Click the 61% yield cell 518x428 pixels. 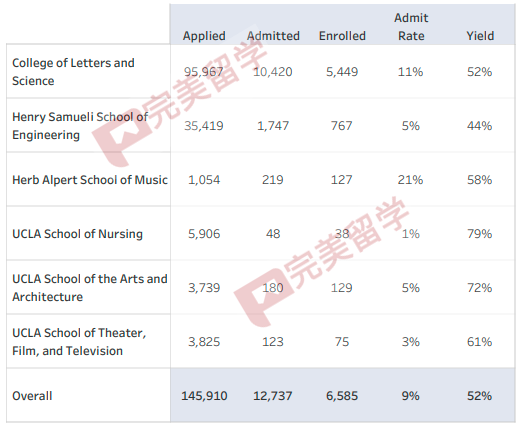(x=479, y=342)
